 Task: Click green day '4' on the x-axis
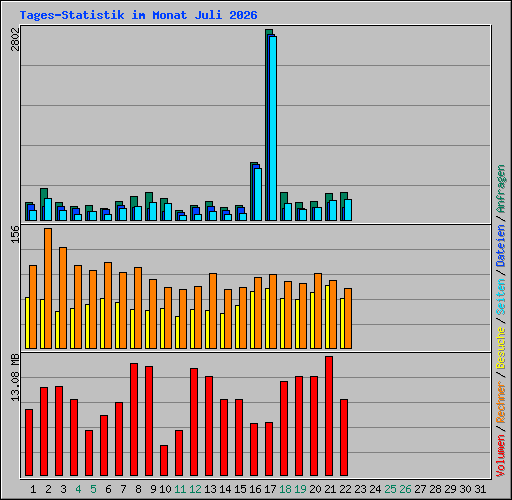click(78, 489)
